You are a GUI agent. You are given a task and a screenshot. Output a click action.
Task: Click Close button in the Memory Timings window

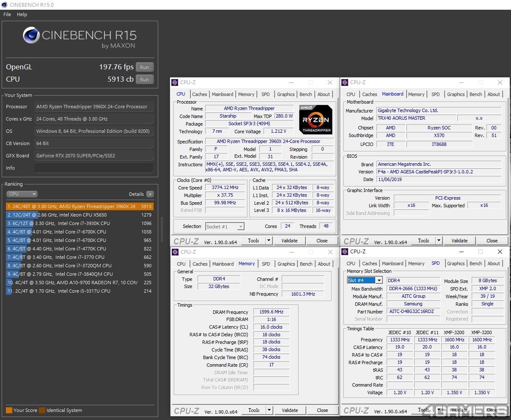(322, 410)
